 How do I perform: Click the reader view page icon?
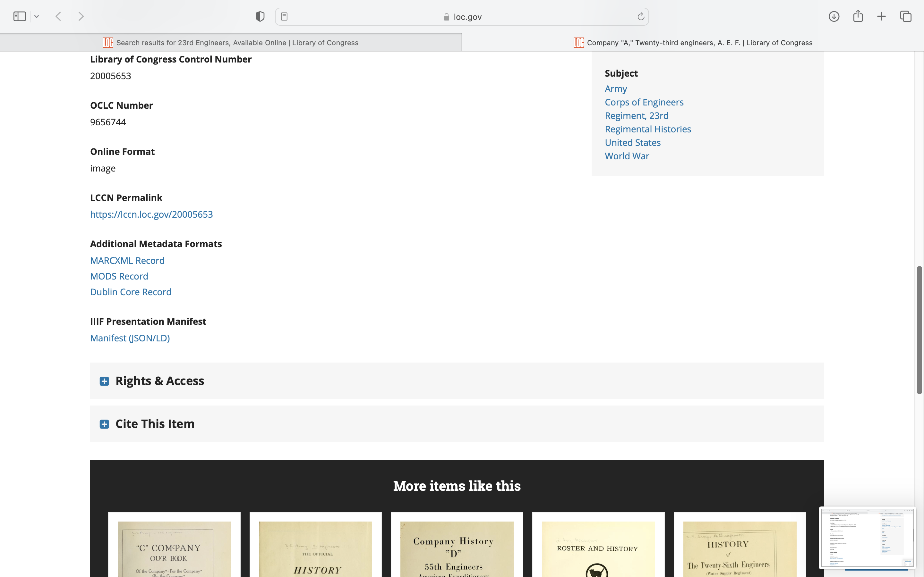point(284,16)
